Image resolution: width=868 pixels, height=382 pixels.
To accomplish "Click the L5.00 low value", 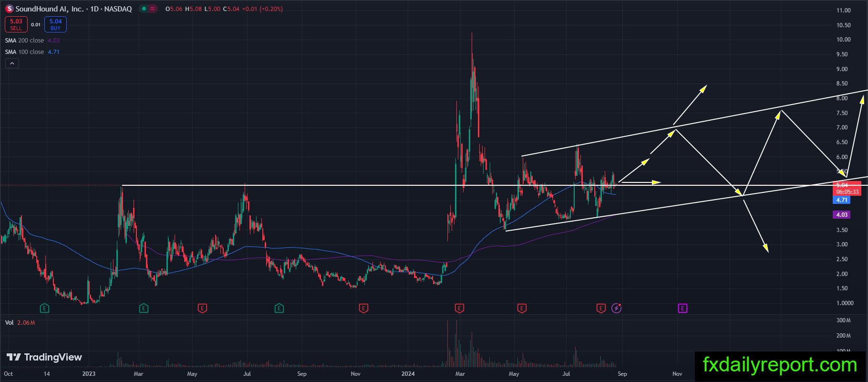I will click(x=212, y=9).
